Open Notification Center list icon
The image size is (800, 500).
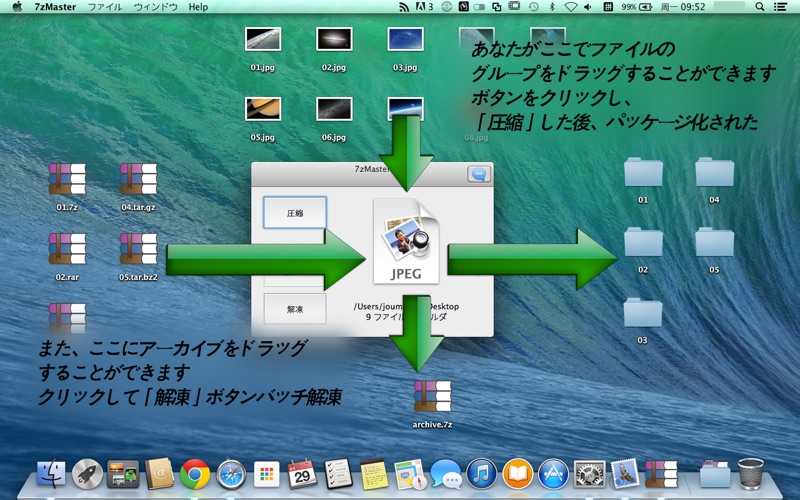pos(780,7)
